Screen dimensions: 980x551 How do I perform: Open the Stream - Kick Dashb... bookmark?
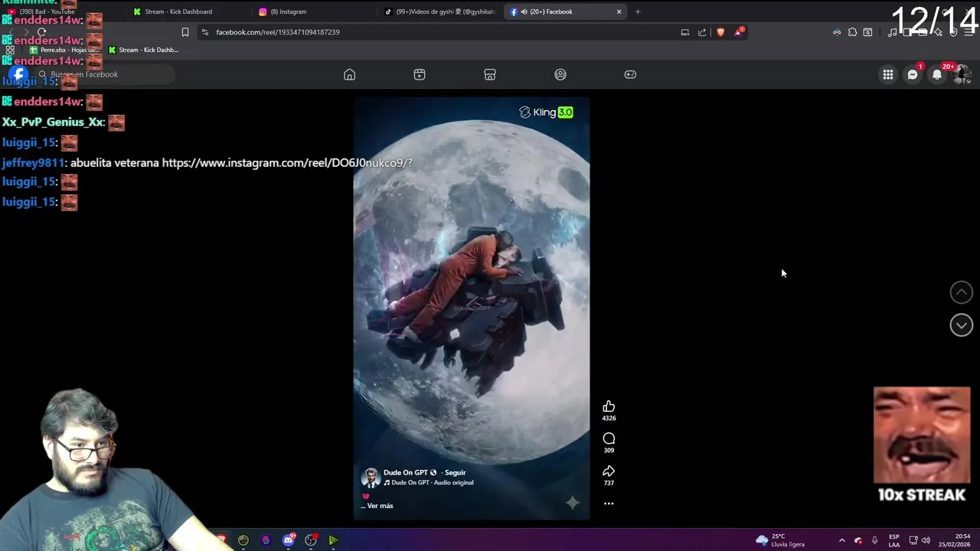tap(143, 50)
